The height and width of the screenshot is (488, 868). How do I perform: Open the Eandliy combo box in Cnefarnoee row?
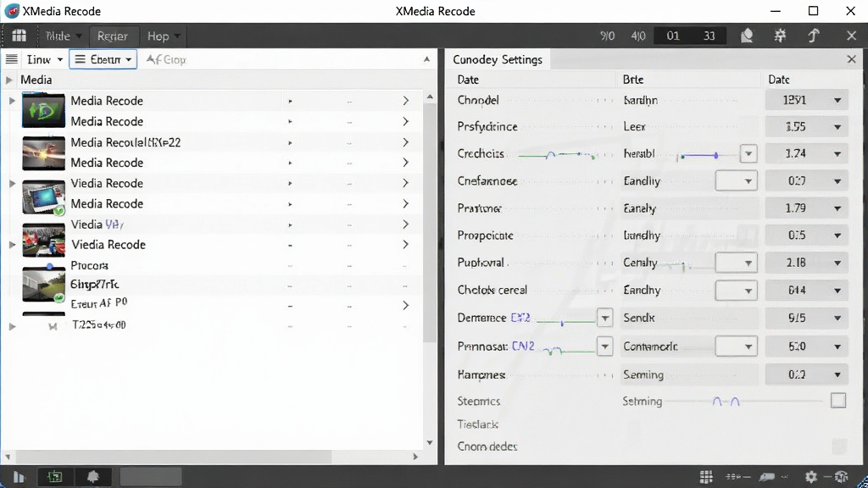click(736, 181)
